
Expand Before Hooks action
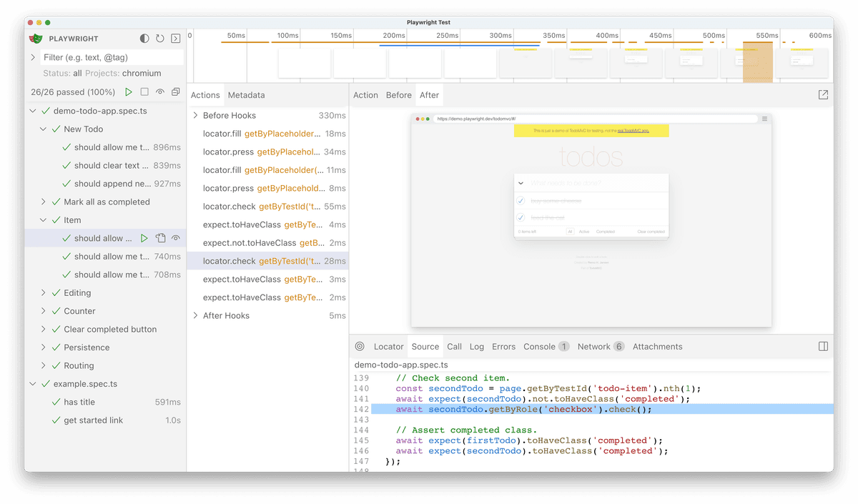point(195,115)
